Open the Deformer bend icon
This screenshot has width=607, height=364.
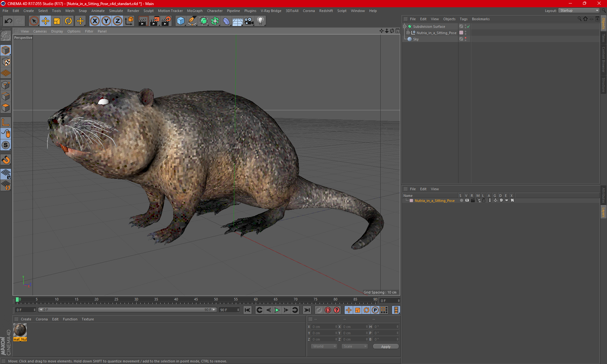[226, 21]
